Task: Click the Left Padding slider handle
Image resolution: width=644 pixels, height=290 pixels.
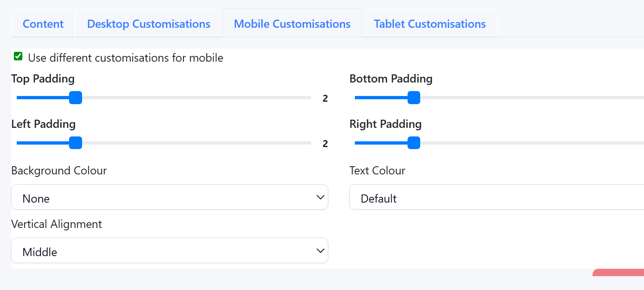Action: click(76, 143)
